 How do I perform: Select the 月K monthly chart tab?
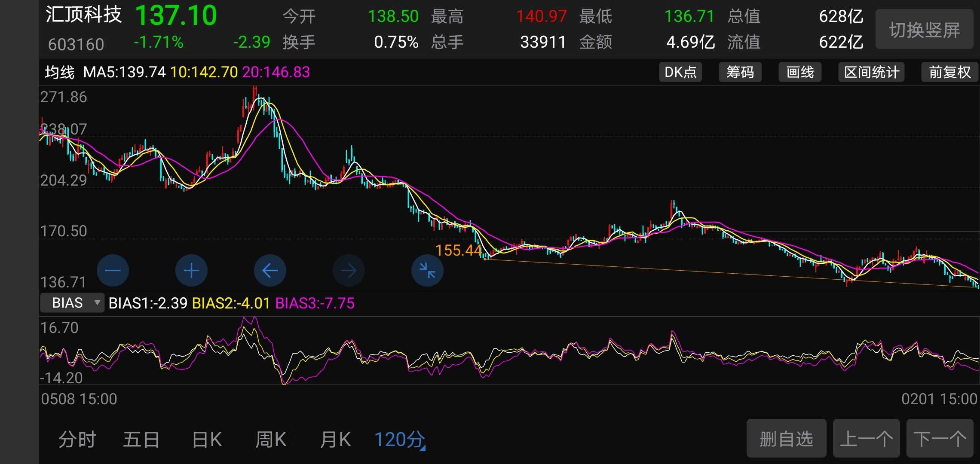[335, 440]
